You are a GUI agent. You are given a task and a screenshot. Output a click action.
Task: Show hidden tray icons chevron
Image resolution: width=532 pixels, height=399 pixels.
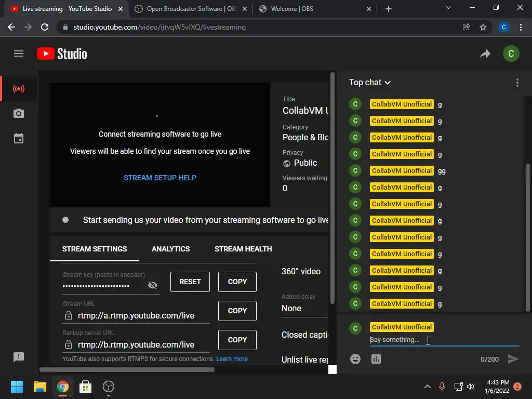click(x=428, y=387)
